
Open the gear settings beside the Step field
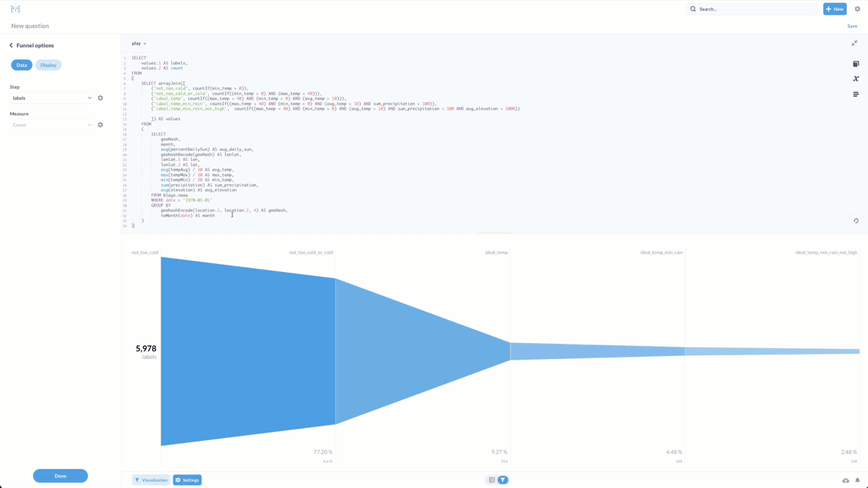pyautogui.click(x=100, y=98)
